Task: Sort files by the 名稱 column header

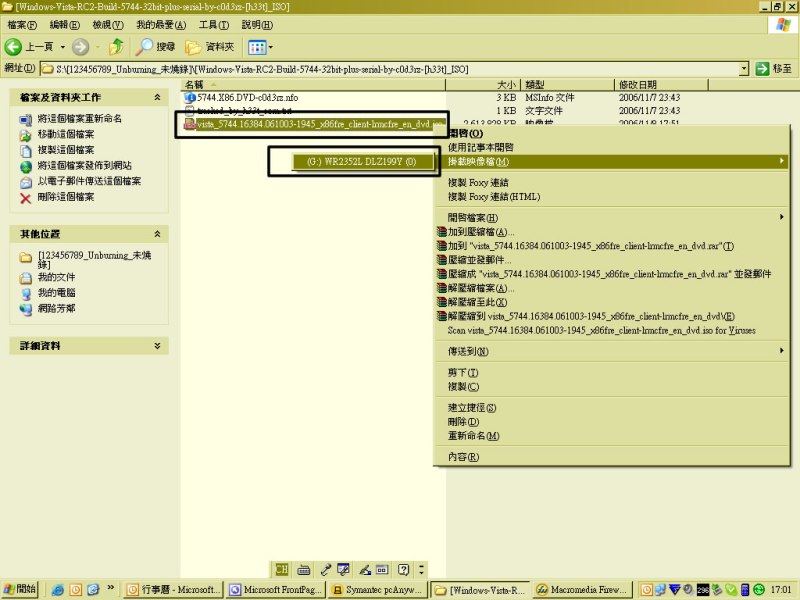Action: [x=313, y=85]
